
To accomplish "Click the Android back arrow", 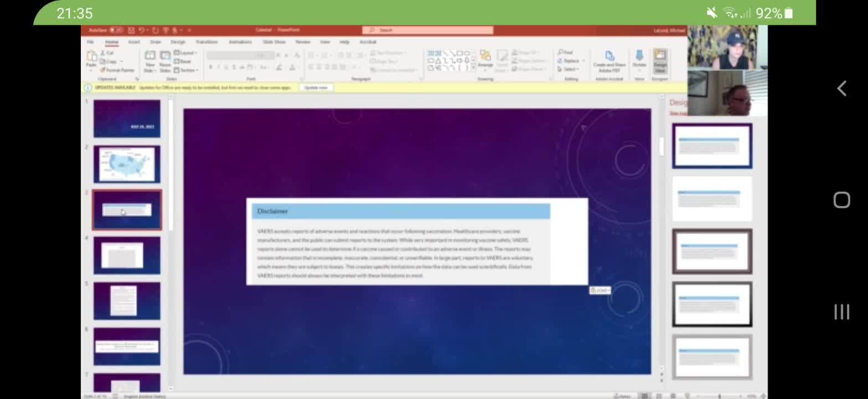I will tap(841, 88).
